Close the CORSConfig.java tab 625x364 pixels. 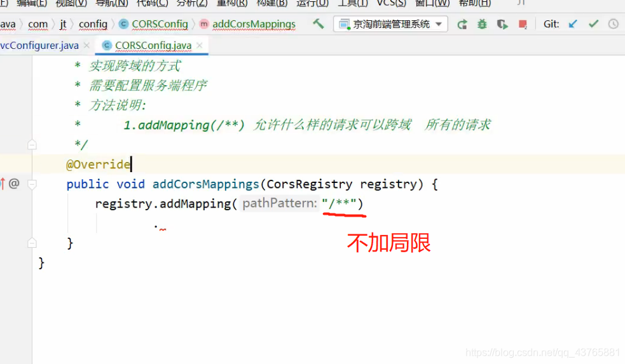pos(200,45)
